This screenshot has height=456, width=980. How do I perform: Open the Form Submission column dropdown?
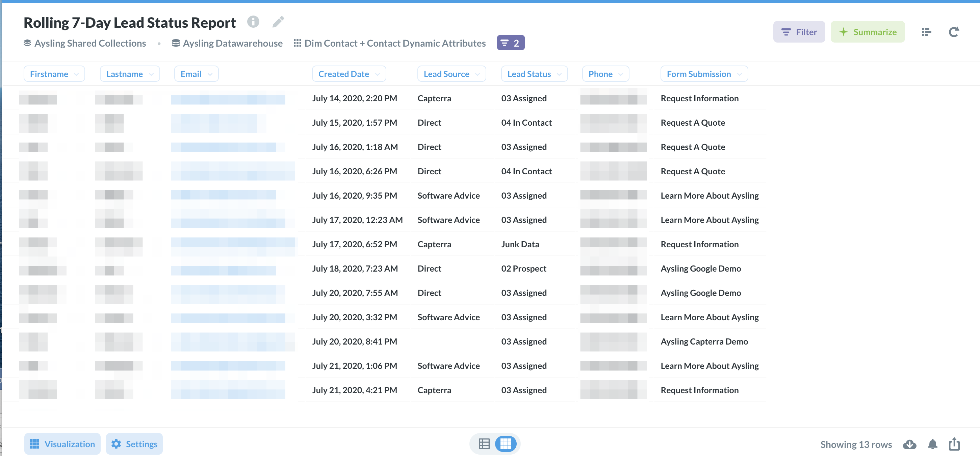pyautogui.click(x=704, y=74)
